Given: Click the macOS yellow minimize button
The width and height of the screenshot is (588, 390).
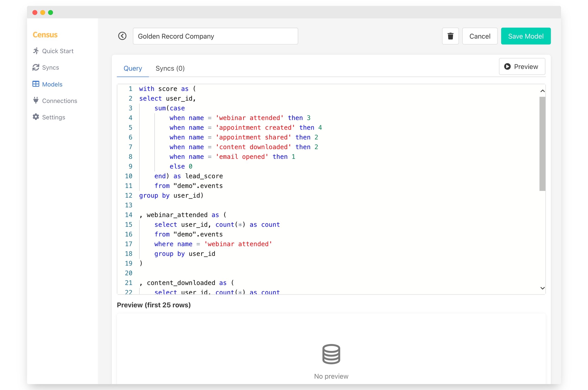Looking at the screenshot, I should (43, 12).
